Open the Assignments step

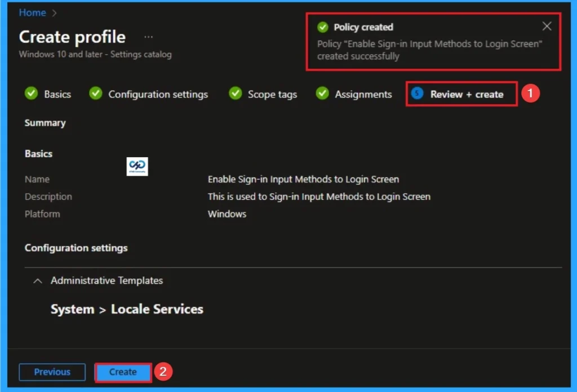pyautogui.click(x=362, y=93)
